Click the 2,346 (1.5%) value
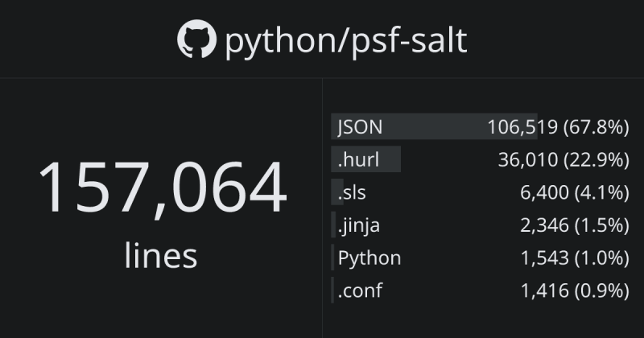 575,225
